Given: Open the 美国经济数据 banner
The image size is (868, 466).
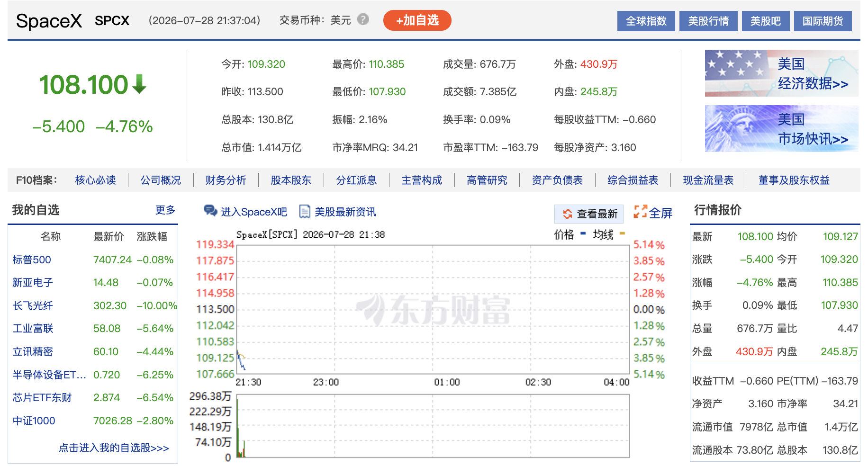Looking at the screenshot, I should 781,73.
